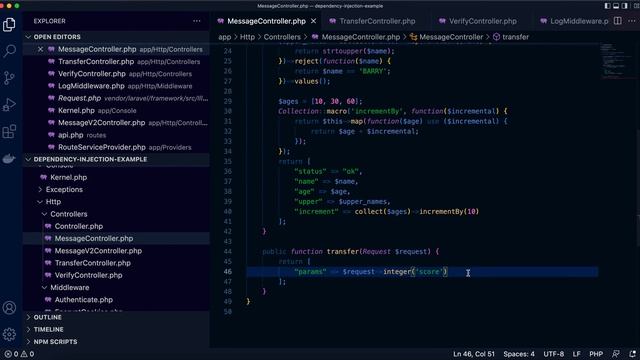Screen dimensions: 640x360
Task: Toggle primary sidebar layout icon
Action: pyautogui.click(x=607, y=6)
